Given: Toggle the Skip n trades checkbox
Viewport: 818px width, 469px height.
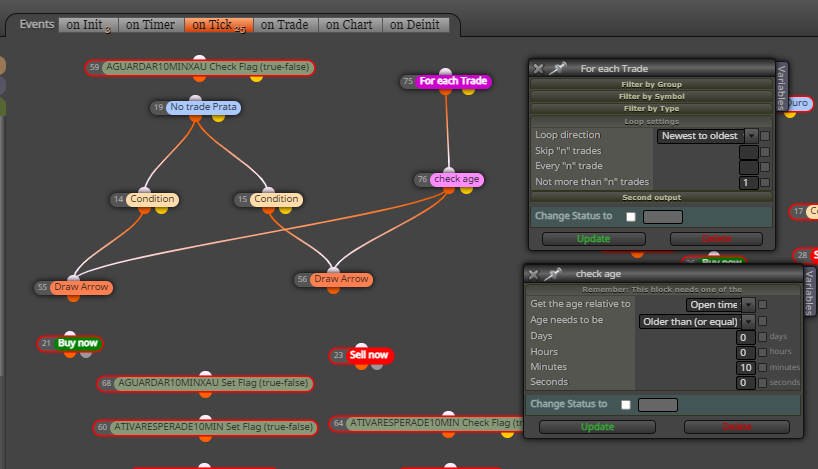Looking at the screenshot, I should click(765, 152).
